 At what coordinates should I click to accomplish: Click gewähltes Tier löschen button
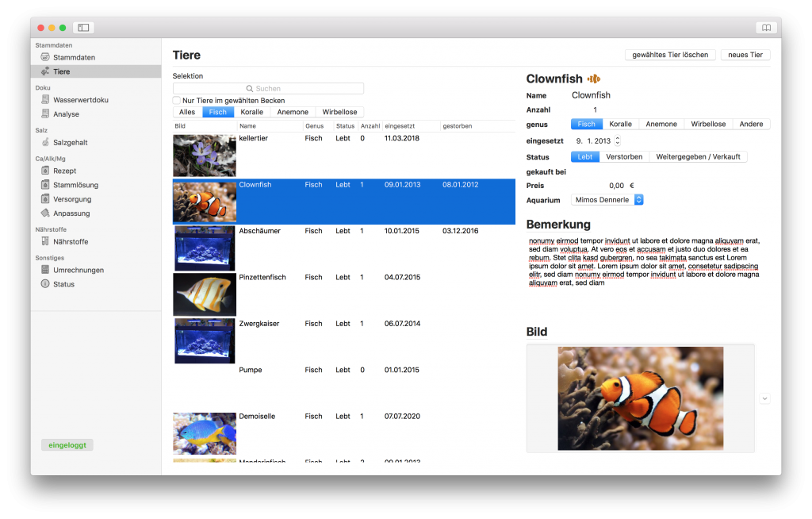click(x=670, y=55)
